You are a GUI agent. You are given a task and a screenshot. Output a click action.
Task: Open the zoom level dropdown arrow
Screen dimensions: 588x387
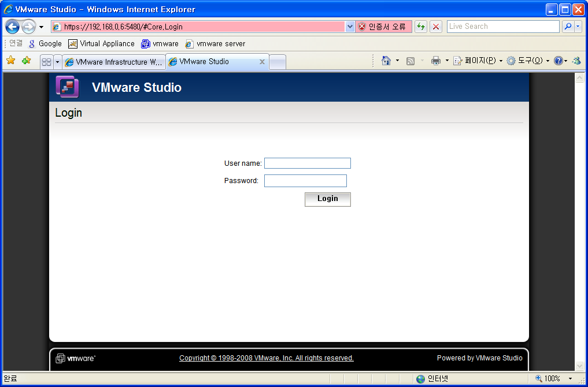point(571,379)
